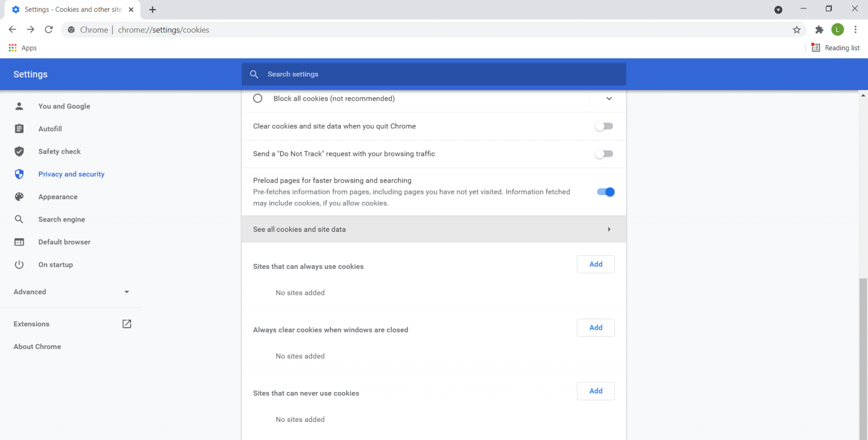Click the browser Extensions puzzle icon

point(819,29)
